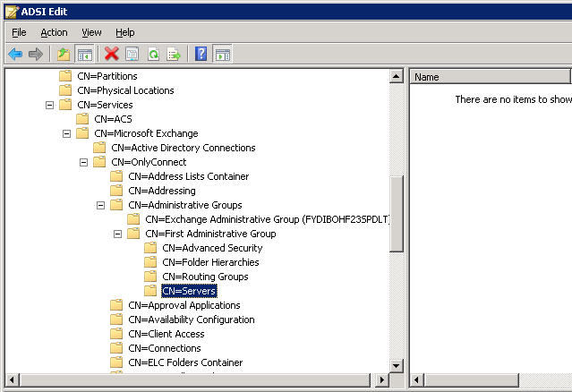The height and width of the screenshot is (392, 572).
Task: Click folder icon of CN=Routing Groups
Action: tap(150, 277)
